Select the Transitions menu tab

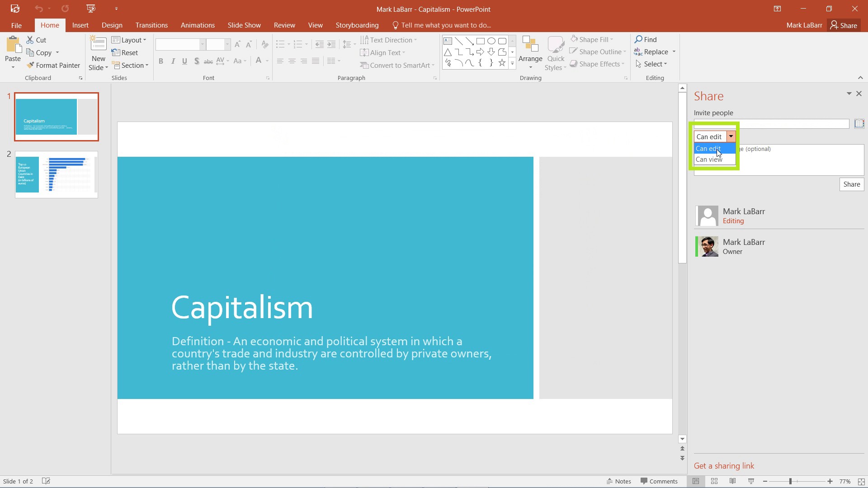[151, 25]
